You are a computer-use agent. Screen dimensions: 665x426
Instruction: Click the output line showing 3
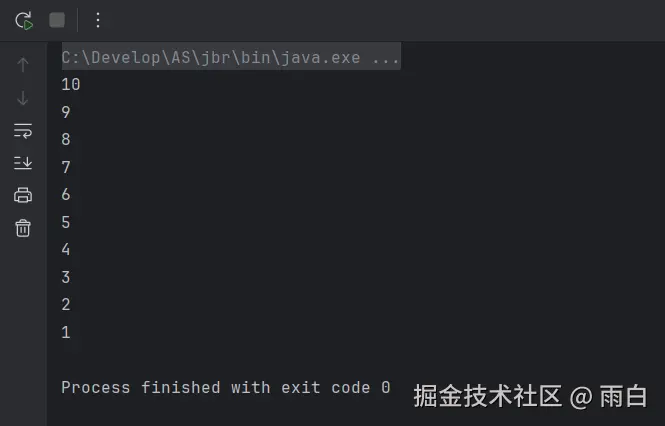pyautogui.click(x=66, y=277)
